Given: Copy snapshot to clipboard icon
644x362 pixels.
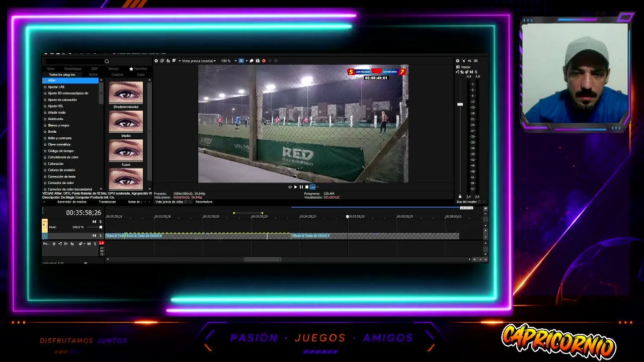Looking at the screenshot, I should click(x=252, y=61).
